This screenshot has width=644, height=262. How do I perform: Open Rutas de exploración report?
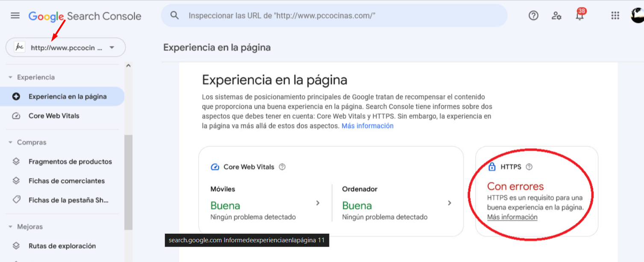[x=62, y=246]
